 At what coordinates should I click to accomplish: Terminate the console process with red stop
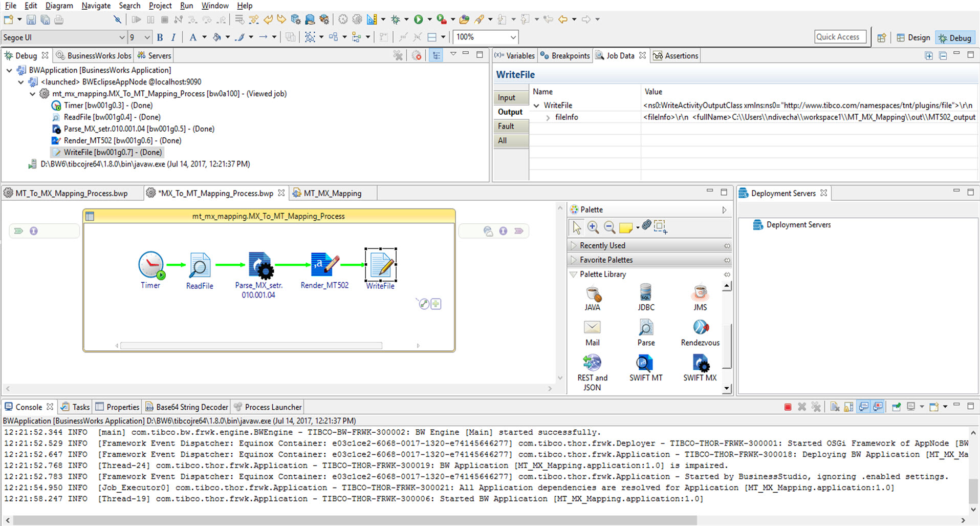click(x=788, y=407)
